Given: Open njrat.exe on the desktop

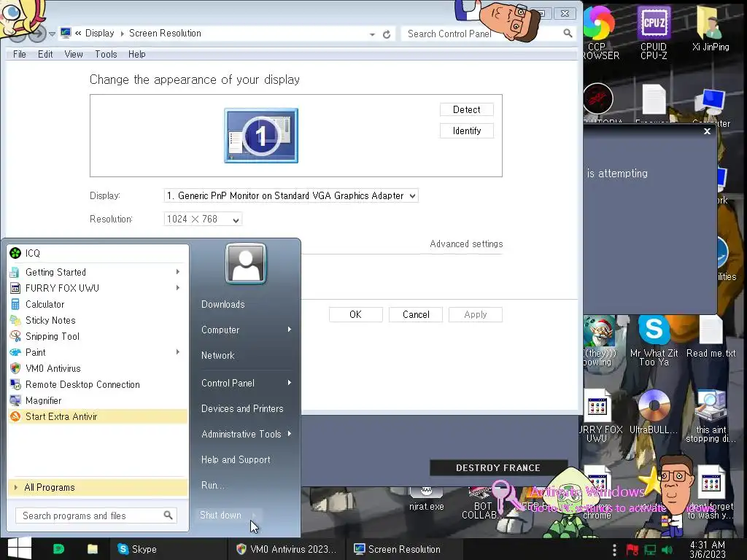Looking at the screenshot, I should point(426,499).
